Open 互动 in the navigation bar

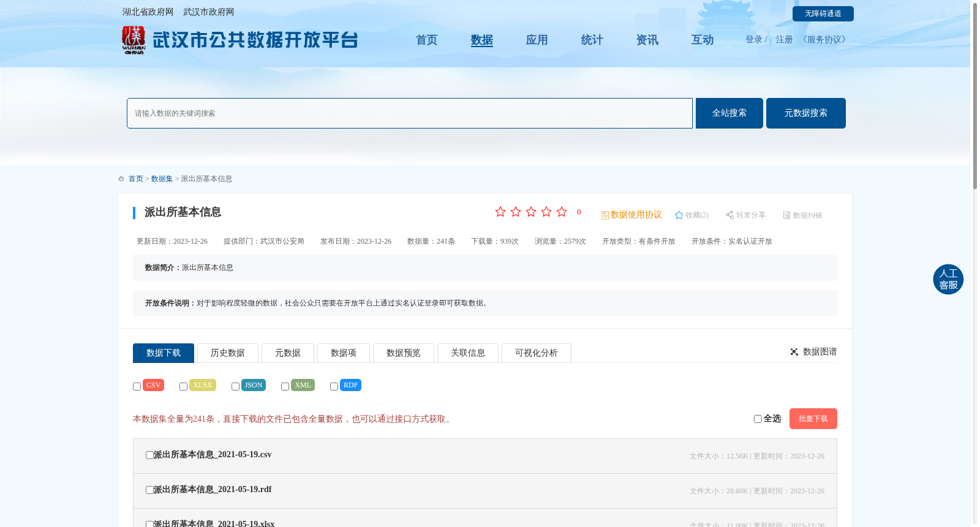tap(703, 40)
